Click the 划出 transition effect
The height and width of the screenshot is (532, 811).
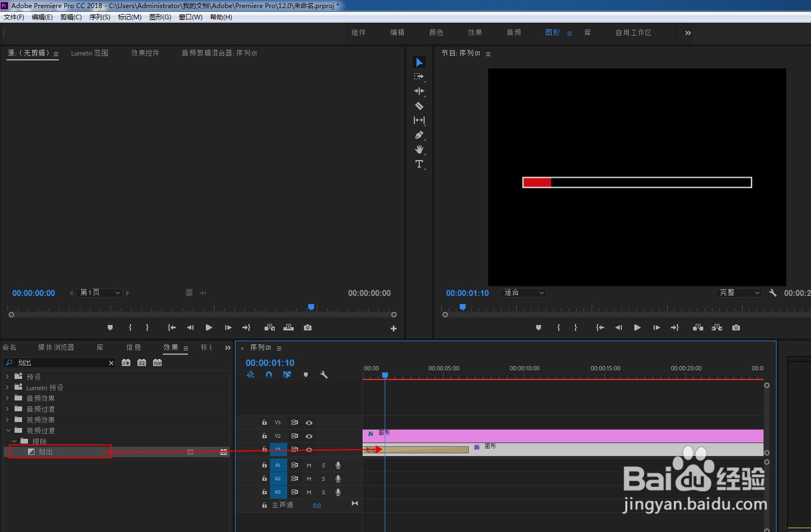(45, 452)
